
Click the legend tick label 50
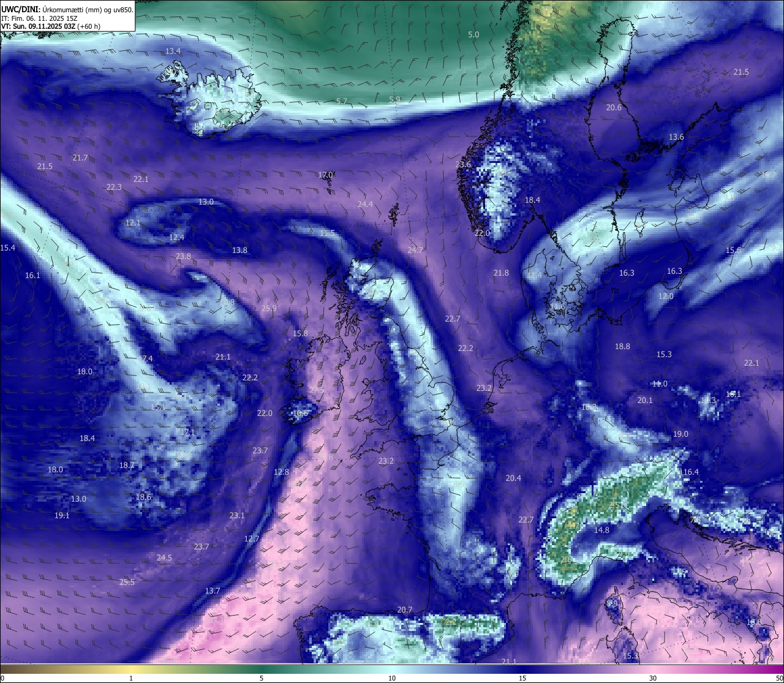coord(779,678)
